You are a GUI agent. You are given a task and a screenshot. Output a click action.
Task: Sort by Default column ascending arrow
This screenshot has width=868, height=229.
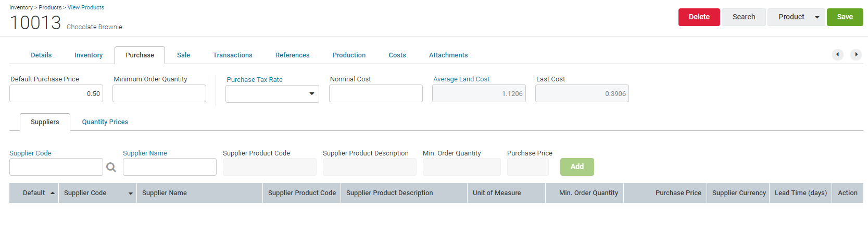(53, 193)
